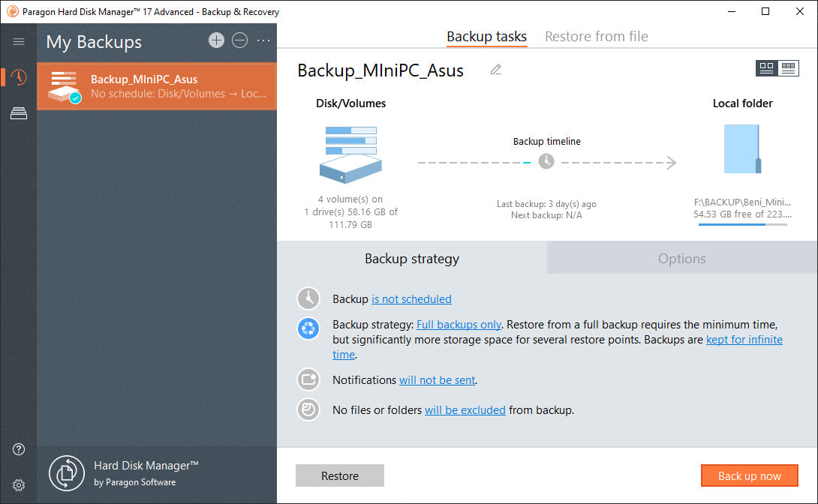The width and height of the screenshot is (818, 504).
Task: Click the exclusions icon by No files
Action: point(308,409)
